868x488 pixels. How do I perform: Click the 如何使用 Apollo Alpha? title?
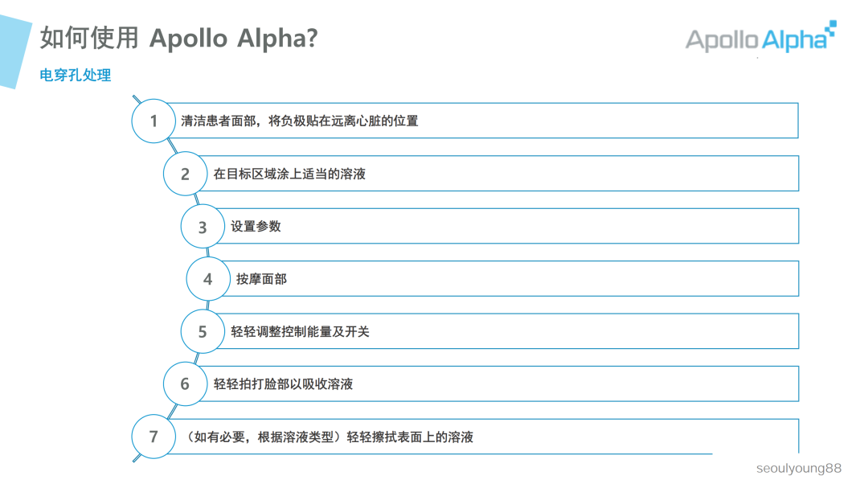[178, 38]
